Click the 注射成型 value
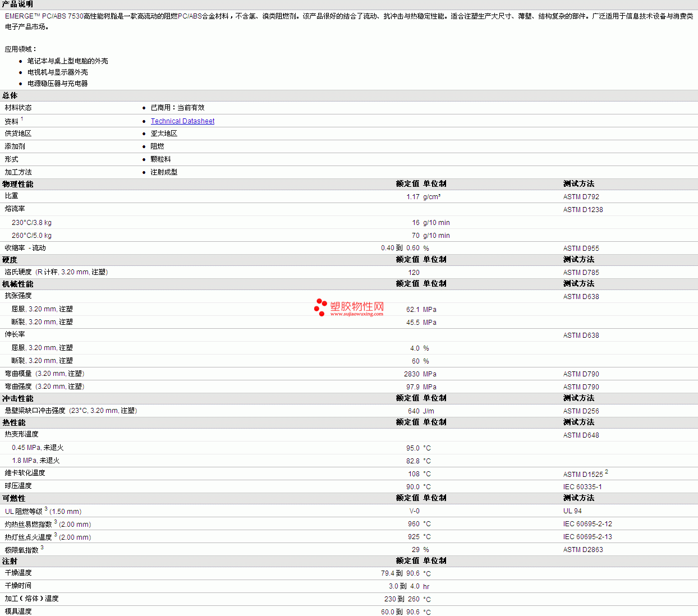The image size is (698, 616). 164,172
